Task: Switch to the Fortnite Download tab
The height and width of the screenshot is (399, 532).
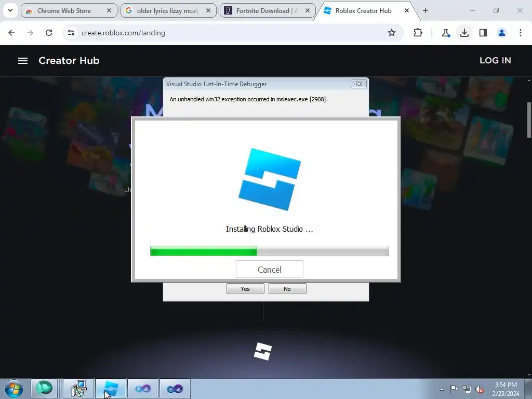Action: pos(268,11)
